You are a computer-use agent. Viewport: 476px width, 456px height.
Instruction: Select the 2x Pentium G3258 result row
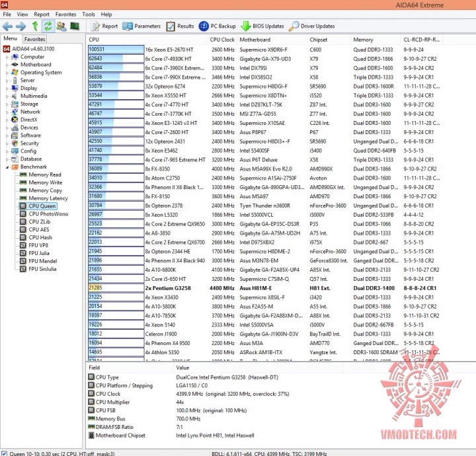pyautogui.click(x=264, y=288)
